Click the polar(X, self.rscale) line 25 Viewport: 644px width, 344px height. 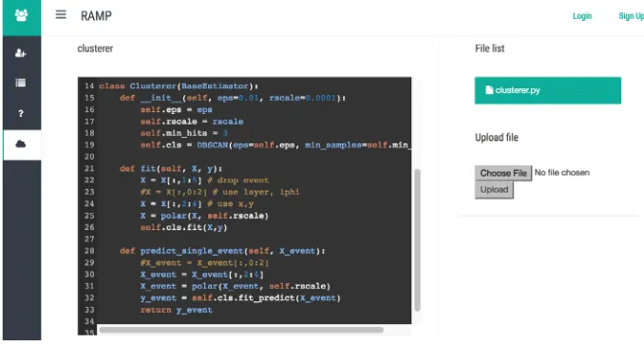204,216
